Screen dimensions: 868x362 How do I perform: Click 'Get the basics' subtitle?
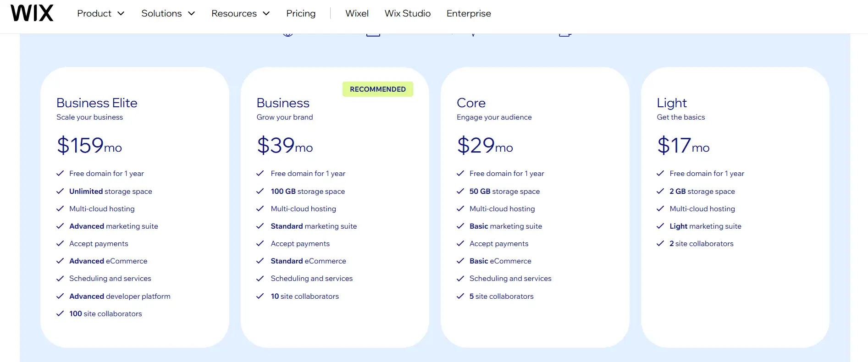(x=681, y=117)
